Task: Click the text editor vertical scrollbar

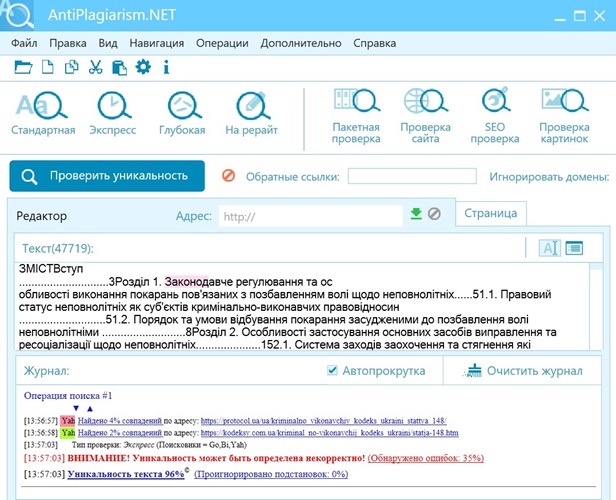Action: pyautogui.click(x=596, y=306)
